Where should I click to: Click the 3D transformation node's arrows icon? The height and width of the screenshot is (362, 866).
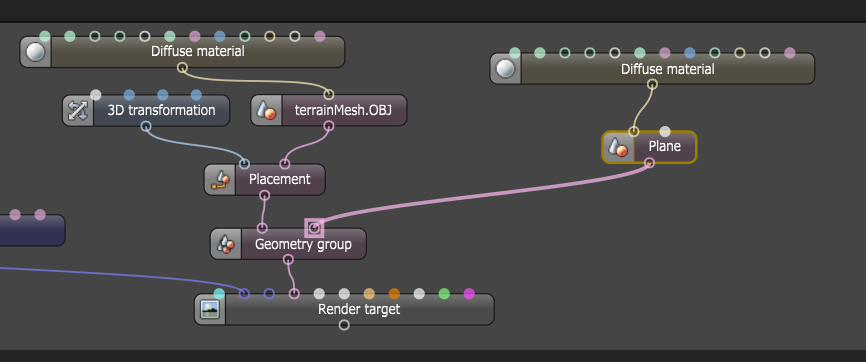[78, 111]
